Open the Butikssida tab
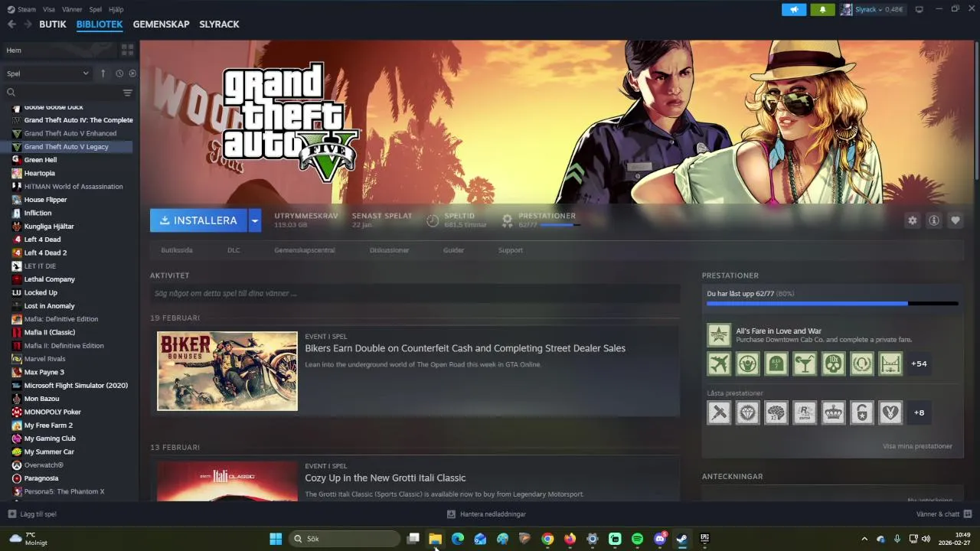Image resolution: width=980 pixels, height=551 pixels. [177, 250]
